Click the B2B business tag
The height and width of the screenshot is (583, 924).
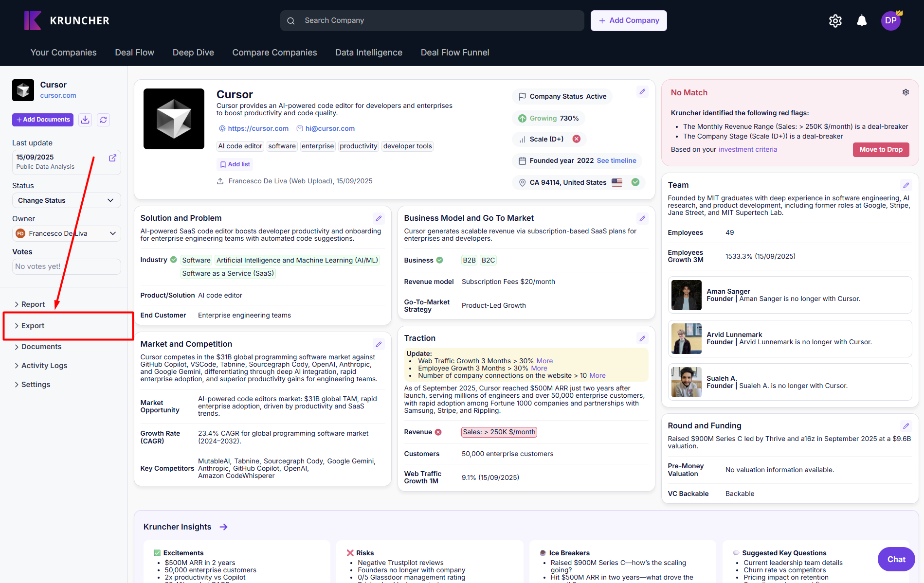[x=469, y=261]
